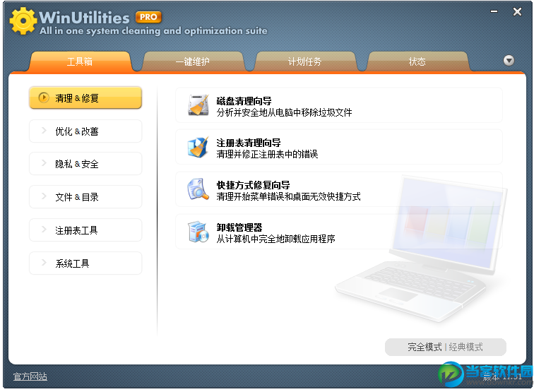The image size is (534, 392).
Task: Click the 快捷方式修复向导 title text
Action: coord(253,185)
